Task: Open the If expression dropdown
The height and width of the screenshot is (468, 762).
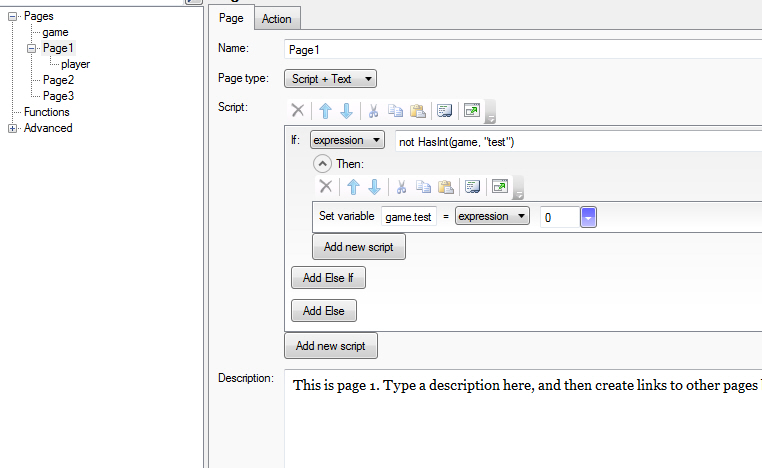Action: coord(347,141)
